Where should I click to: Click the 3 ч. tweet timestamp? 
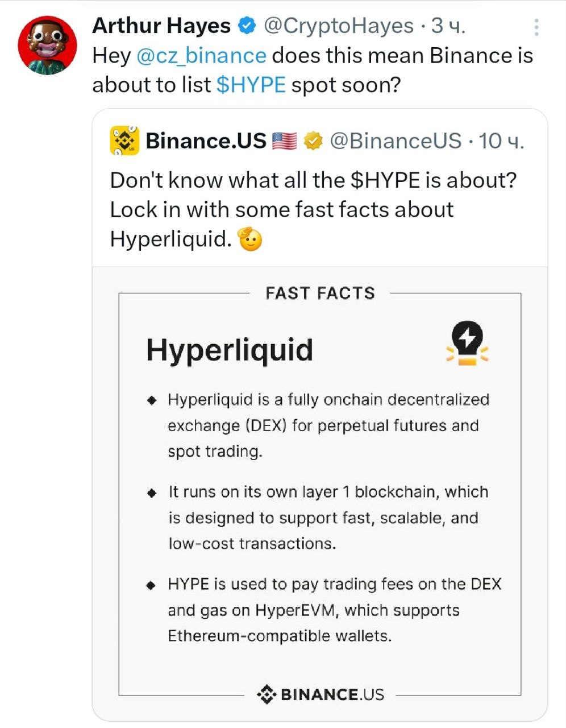pos(448,26)
